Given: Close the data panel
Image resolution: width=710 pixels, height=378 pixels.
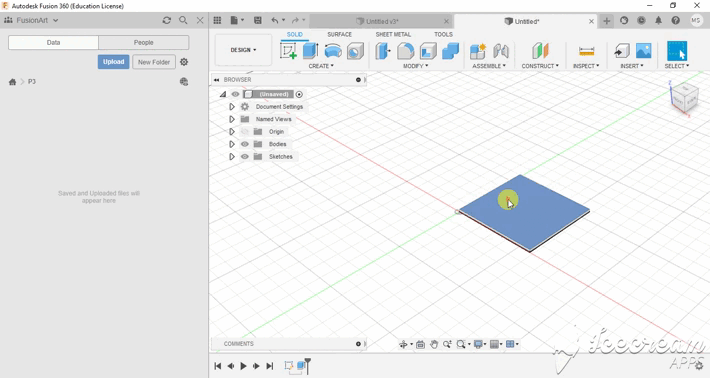Looking at the screenshot, I should (200, 20).
